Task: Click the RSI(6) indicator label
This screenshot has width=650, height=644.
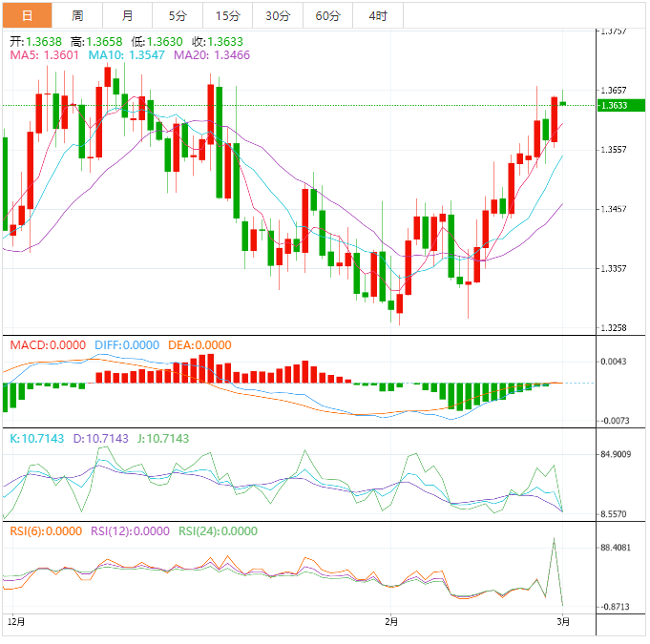Action: click(46, 531)
